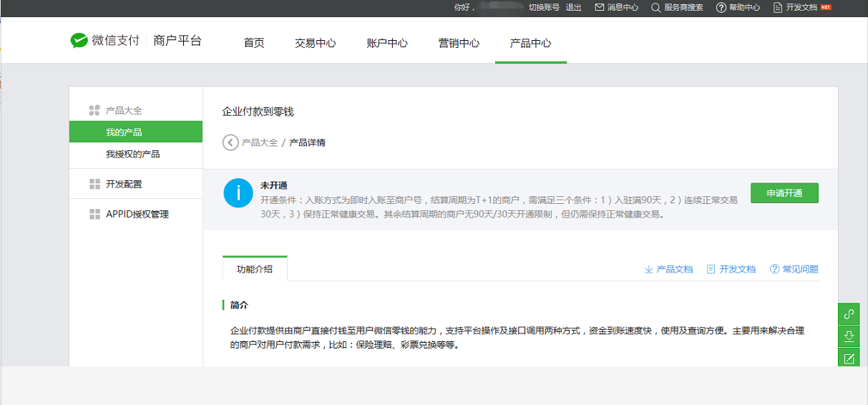This screenshot has width=868, height=405.
Task: Click 退出 to log out
Action: [573, 7]
